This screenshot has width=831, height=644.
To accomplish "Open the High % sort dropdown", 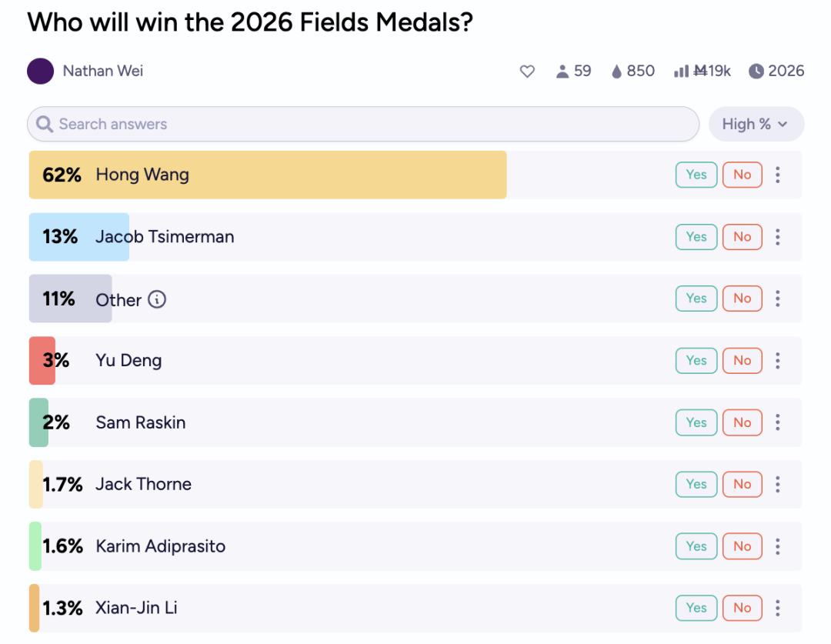I will [756, 124].
